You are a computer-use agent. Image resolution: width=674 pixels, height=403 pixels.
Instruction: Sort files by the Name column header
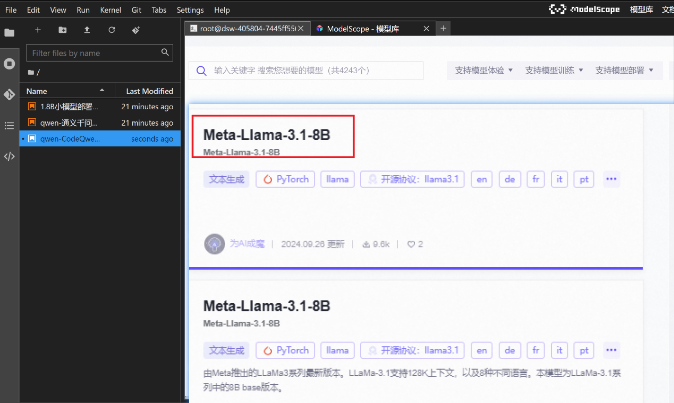click(x=37, y=91)
